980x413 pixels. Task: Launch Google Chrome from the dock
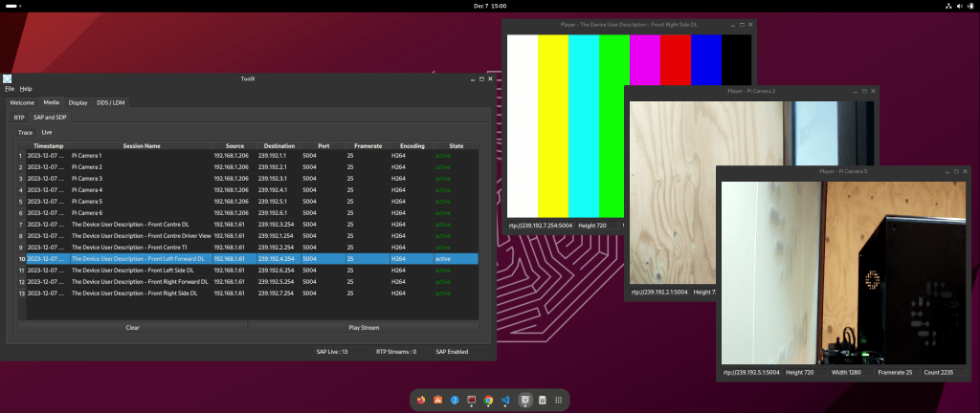tap(489, 400)
